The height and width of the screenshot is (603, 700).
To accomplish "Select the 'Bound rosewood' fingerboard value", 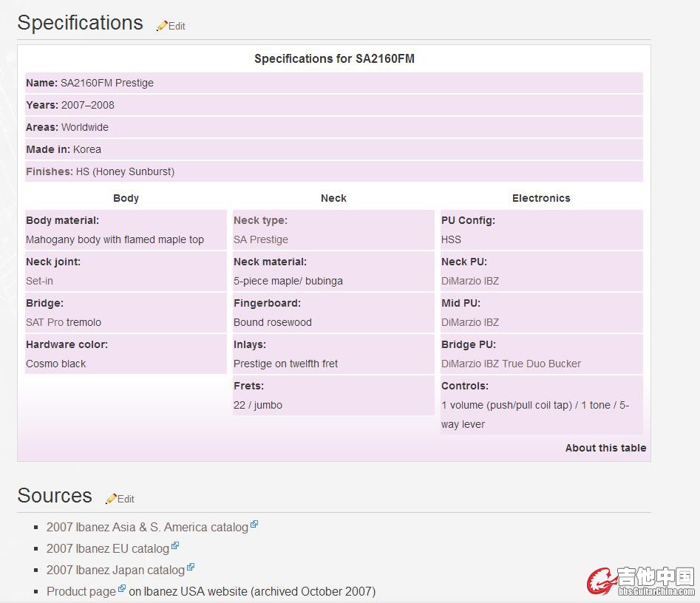I will [272, 322].
